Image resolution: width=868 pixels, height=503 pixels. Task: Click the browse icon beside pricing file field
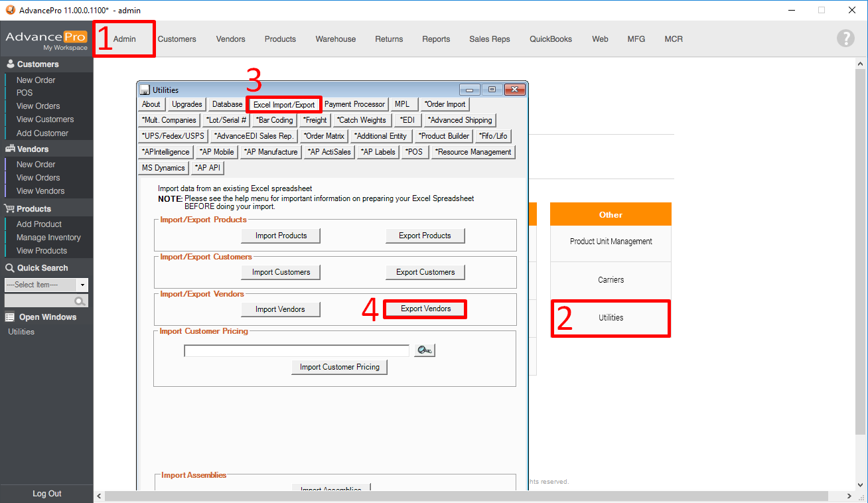click(424, 350)
